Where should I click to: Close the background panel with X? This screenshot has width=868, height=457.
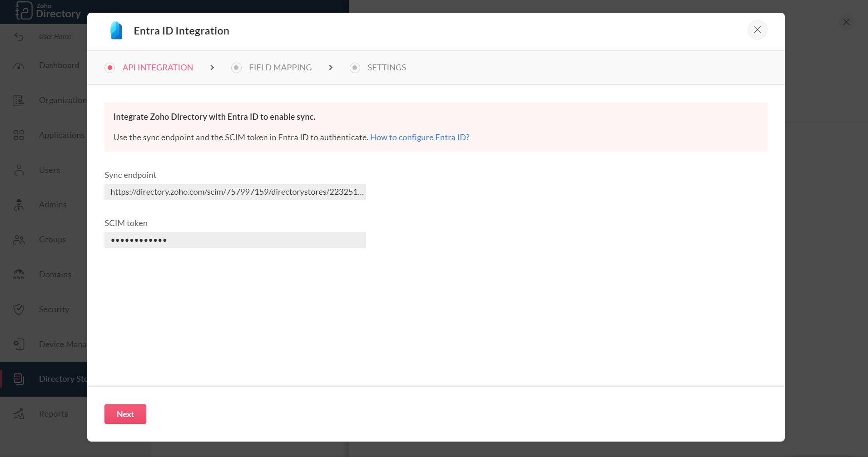point(846,22)
